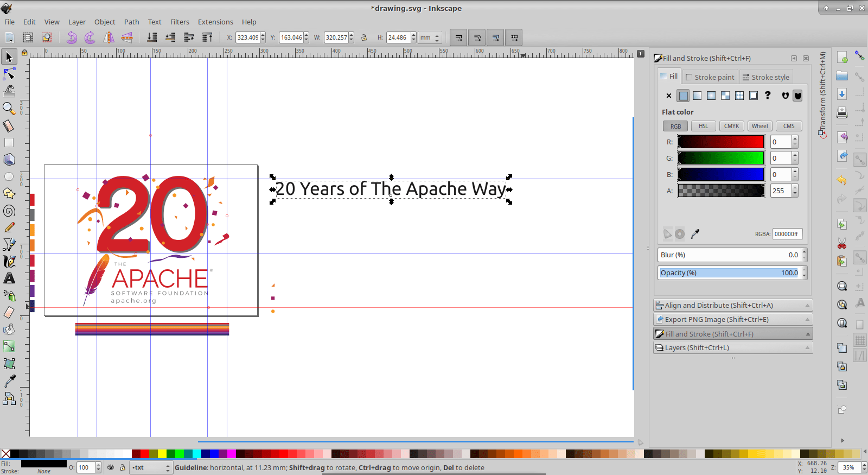This screenshot has width=868, height=475.
Task: Switch to the Stroke paint tab
Action: coord(710,77)
